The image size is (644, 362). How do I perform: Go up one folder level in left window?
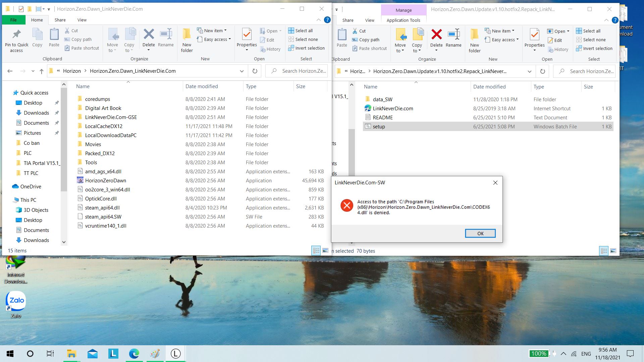[42, 71]
